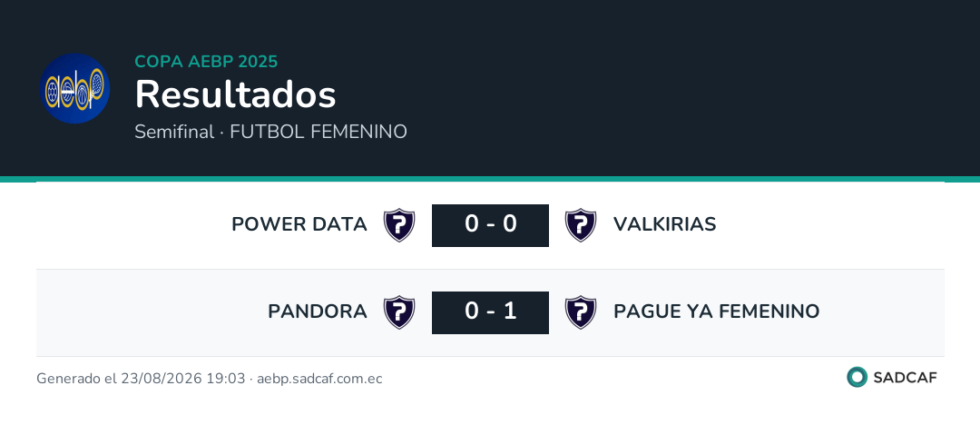This screenshot has width=980, height=425.
Task: Click the AEBP circular logo
Action: pyautogui.click(x=75, y=88)
